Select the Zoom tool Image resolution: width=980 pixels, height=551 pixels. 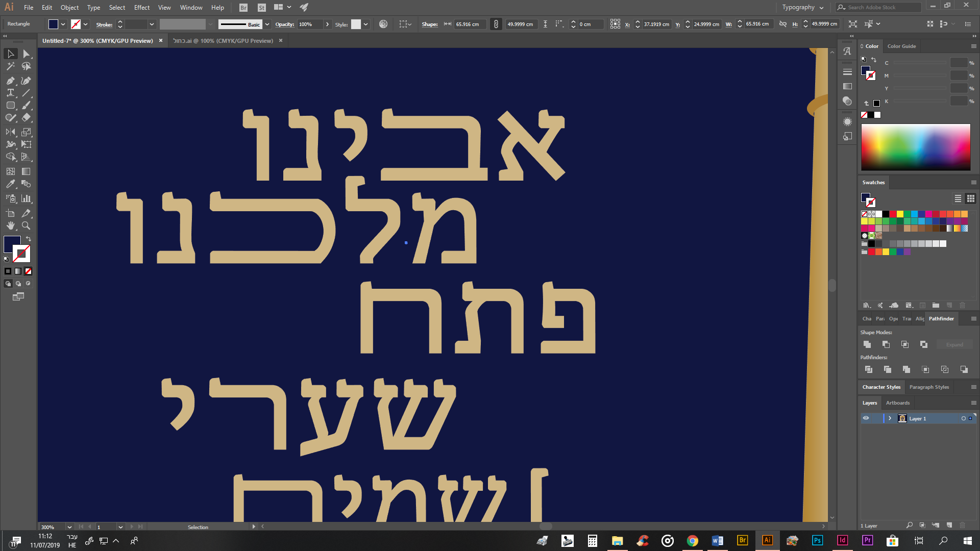click(26, 226)
